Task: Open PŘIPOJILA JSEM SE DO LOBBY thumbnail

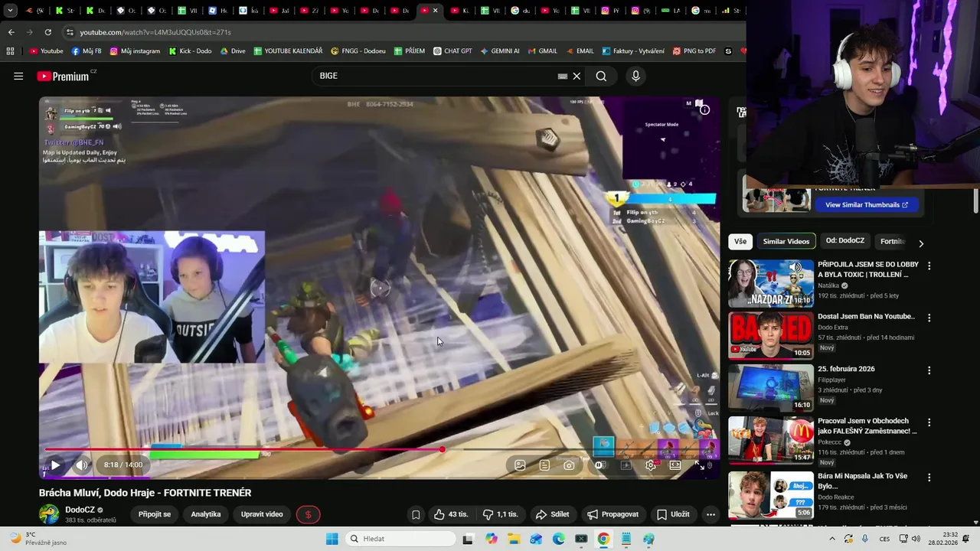Action: (x=771, y=283)
